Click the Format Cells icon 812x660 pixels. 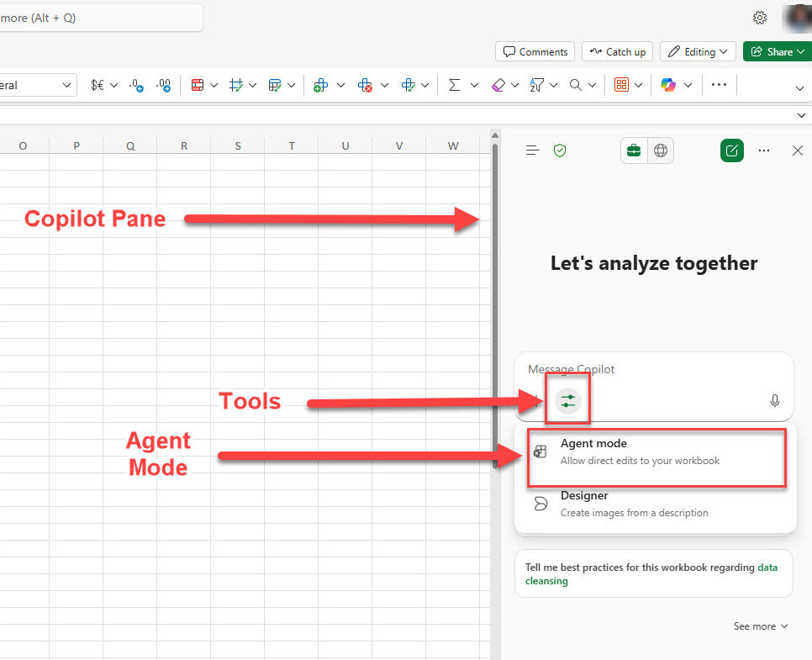click(x=408, y=85)
